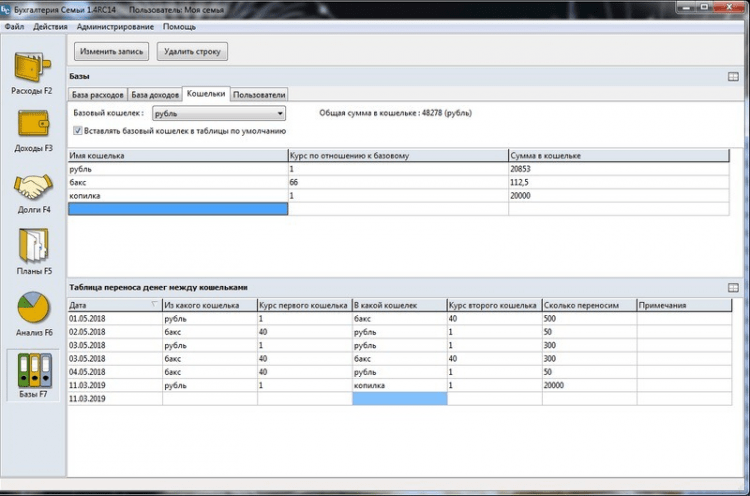
Task: Click the 66 exchange rate cell
Action: (x=398, y=182)
